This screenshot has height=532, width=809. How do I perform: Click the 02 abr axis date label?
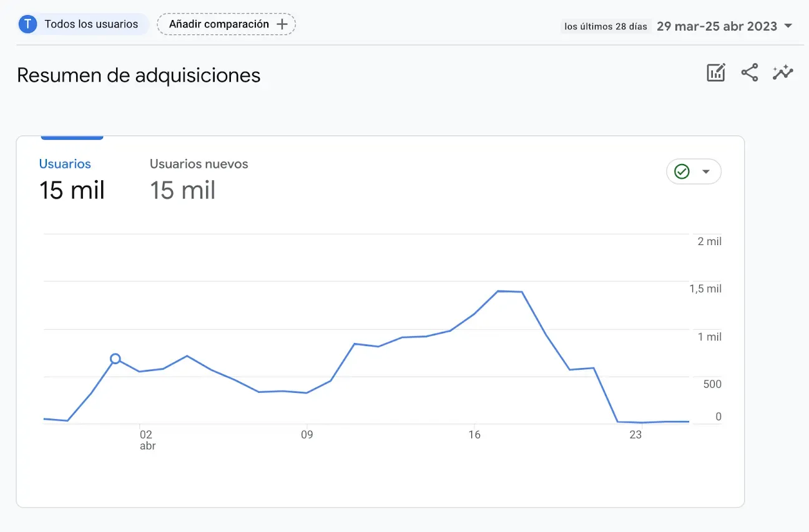(146, 440)
